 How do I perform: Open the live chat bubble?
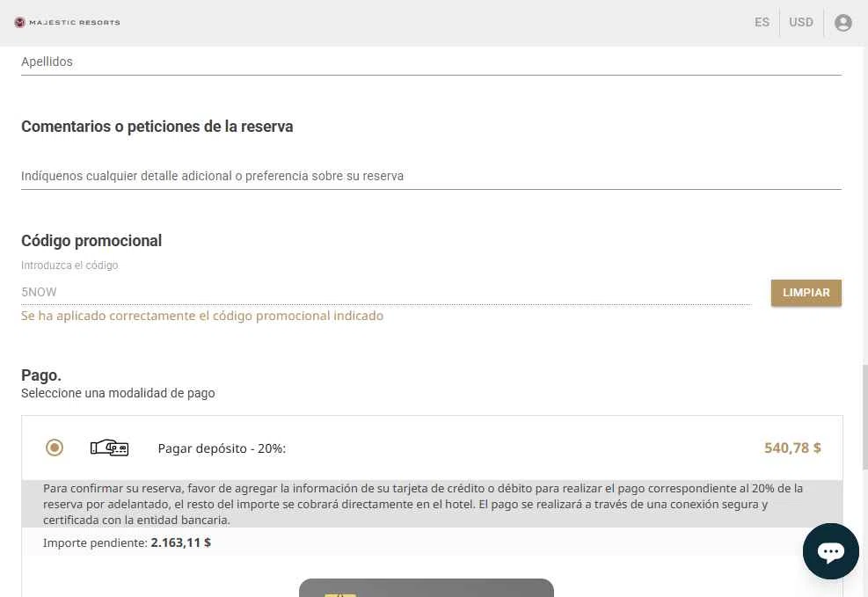pyautogui.click(x=830, y=551)
